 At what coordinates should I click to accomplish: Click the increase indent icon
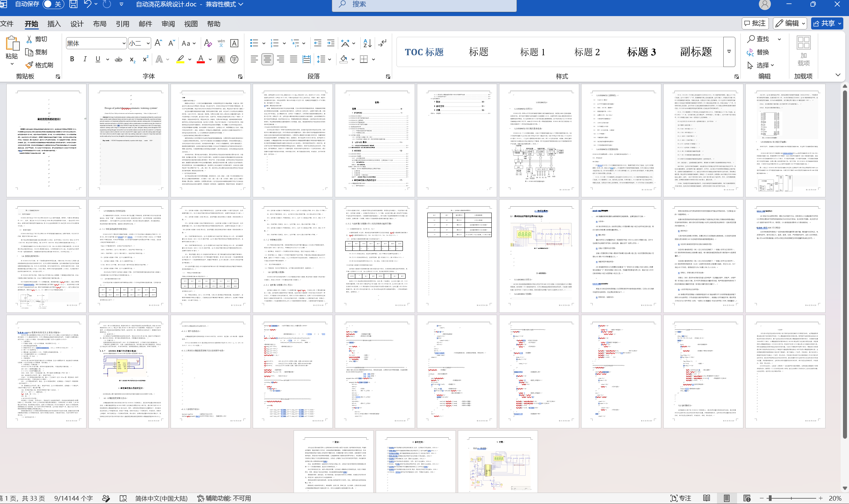(x=330, y=43)
